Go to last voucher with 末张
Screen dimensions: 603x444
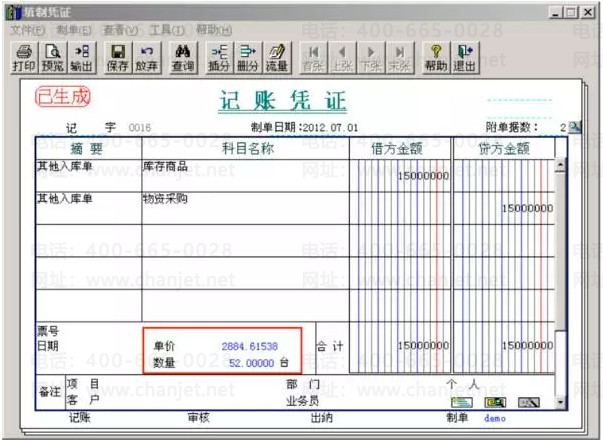[x=400, y=58]
